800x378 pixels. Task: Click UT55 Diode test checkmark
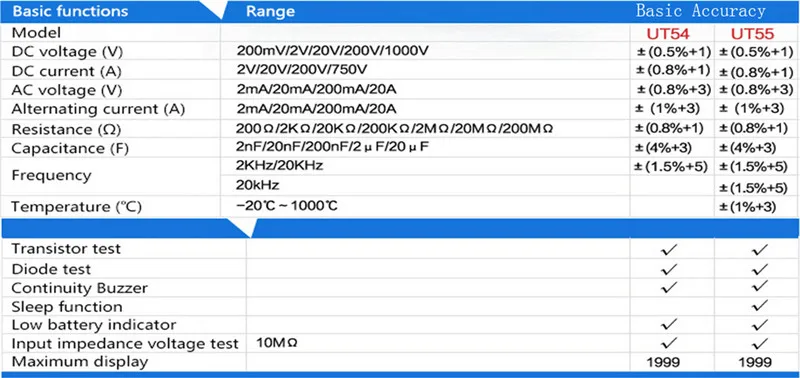pos(760,269)
